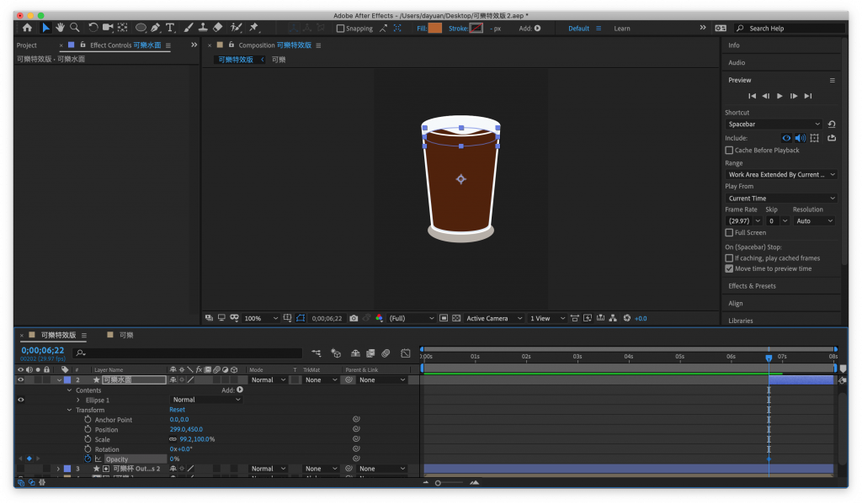Open the Effects & Presets panel
The image size is (862, 504).
[x=752, y=286]
